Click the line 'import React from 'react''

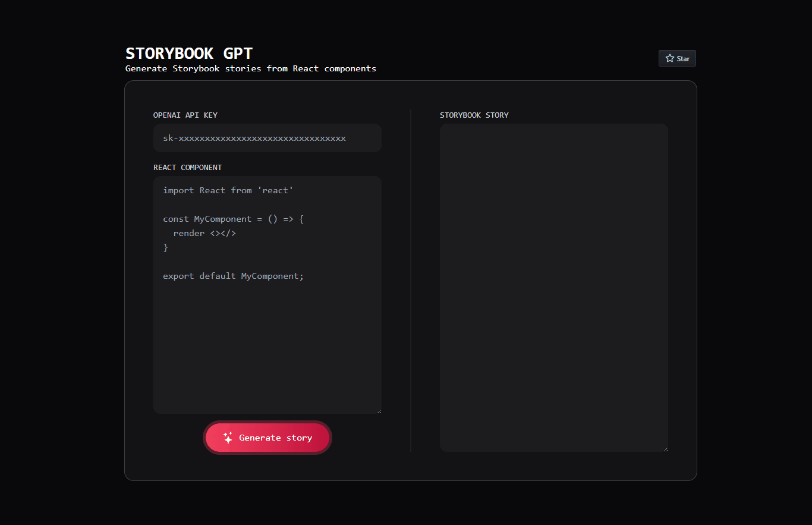228,190
